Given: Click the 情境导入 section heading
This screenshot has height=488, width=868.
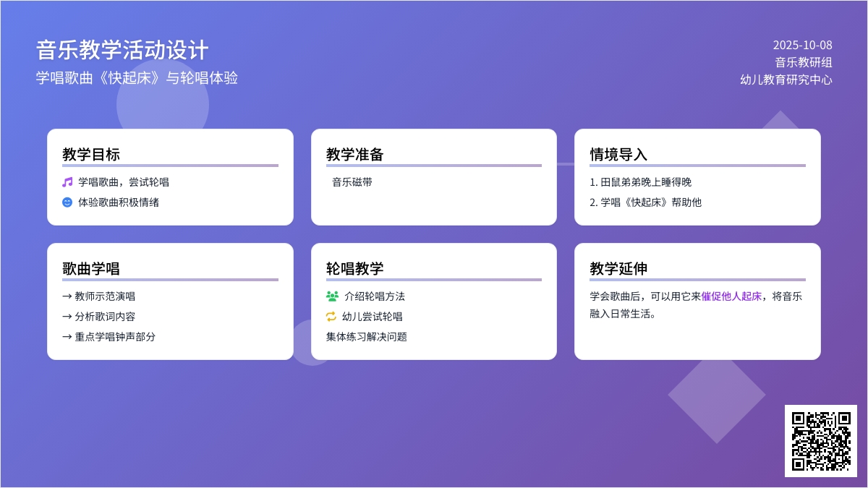Looking at the screenshot, I should coord(618,155).
